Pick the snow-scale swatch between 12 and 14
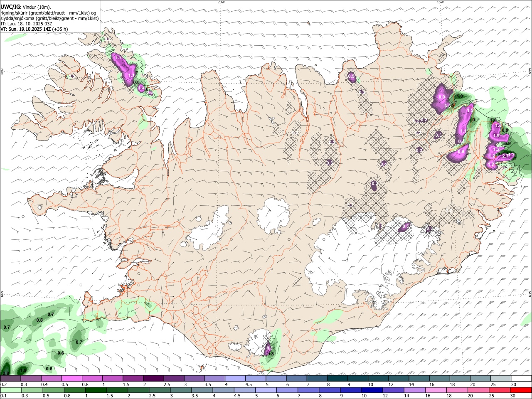This screenshot has width=532, height=399. [399, 379]
